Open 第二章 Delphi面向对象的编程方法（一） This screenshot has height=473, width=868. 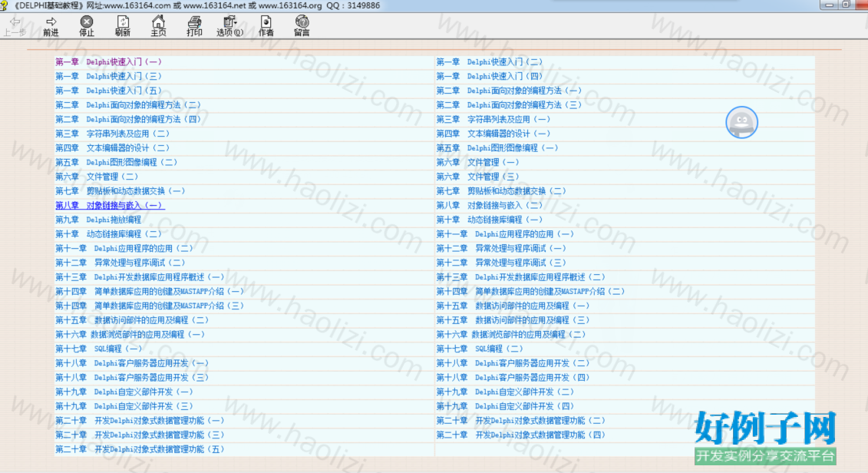510,91
